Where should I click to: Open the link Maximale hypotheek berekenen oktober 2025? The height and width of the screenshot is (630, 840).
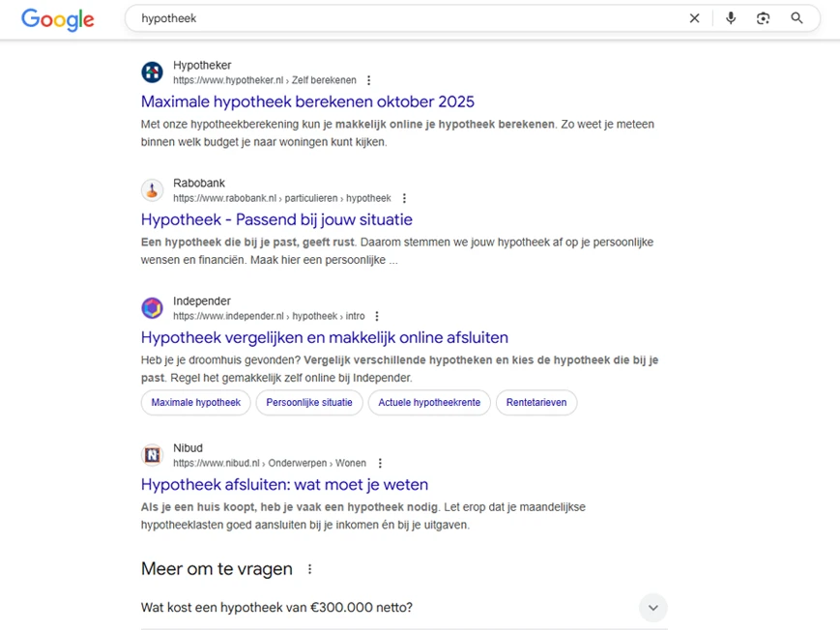pos(307,101)
